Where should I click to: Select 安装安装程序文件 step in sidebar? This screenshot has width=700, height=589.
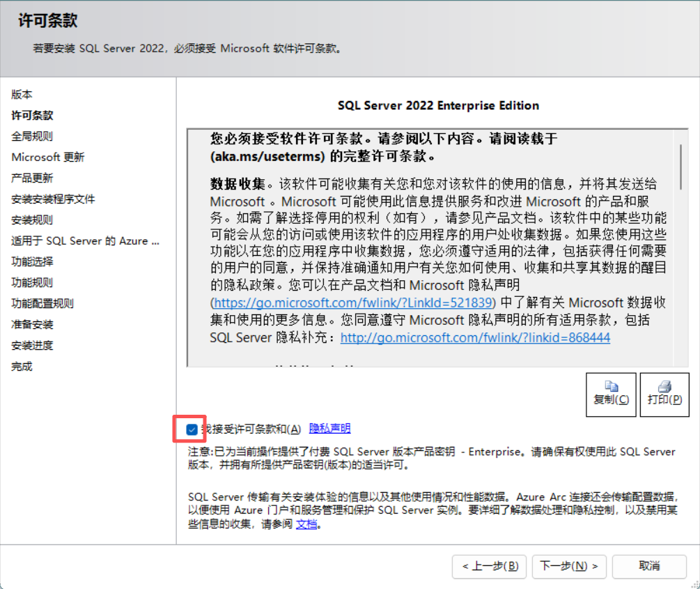pos(53,199)
